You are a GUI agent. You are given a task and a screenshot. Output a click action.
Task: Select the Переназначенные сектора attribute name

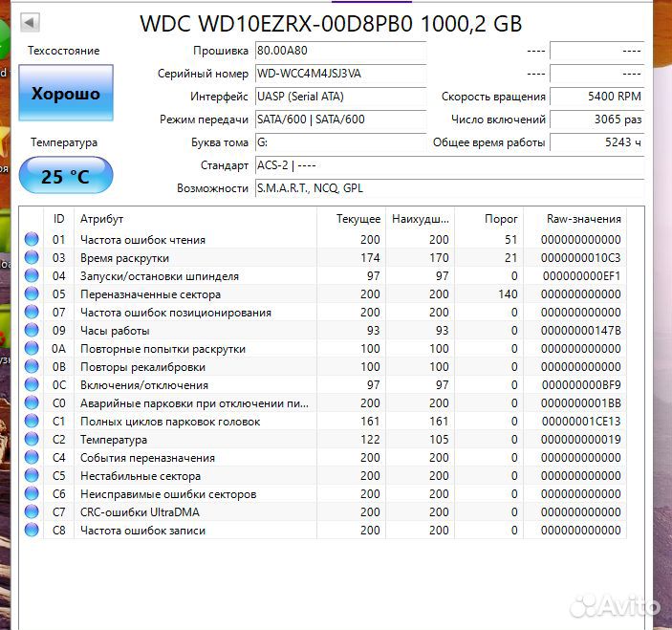150,294
